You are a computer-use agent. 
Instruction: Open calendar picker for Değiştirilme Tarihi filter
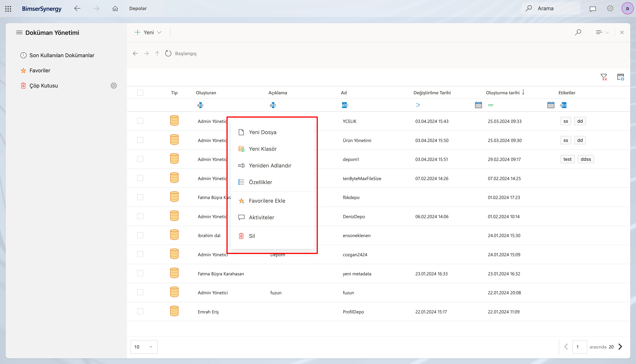tap(478, 105)
